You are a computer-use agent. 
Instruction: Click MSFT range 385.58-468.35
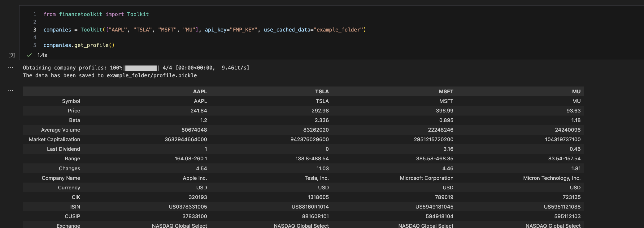pyautogui.click(x=435, y=158)
